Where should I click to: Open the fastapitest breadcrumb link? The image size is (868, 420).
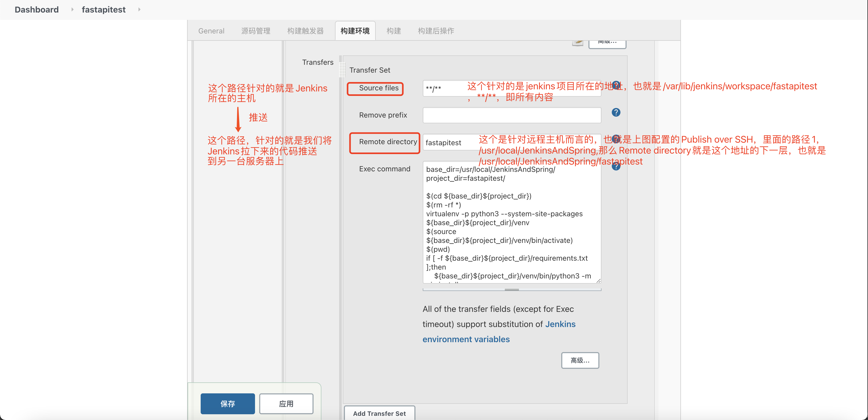pyautogui.click(x=104, y=9)
